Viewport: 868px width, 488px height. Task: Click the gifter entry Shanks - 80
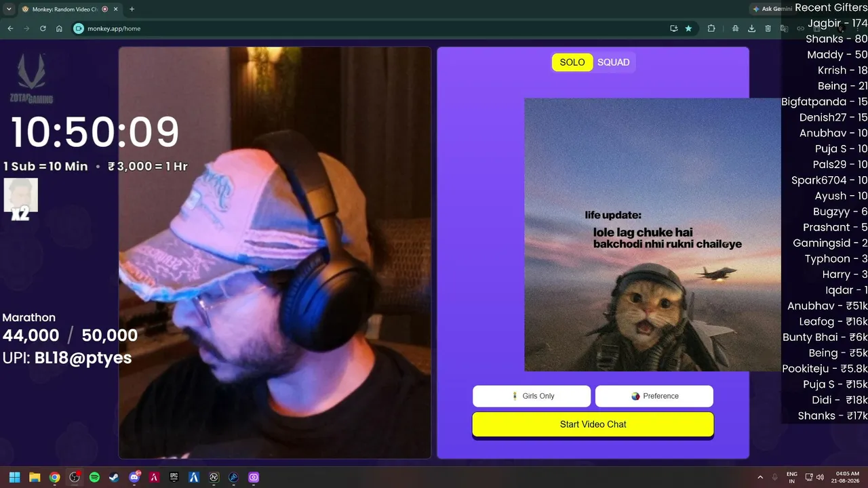pyautogui.click(x=836, y=39)
